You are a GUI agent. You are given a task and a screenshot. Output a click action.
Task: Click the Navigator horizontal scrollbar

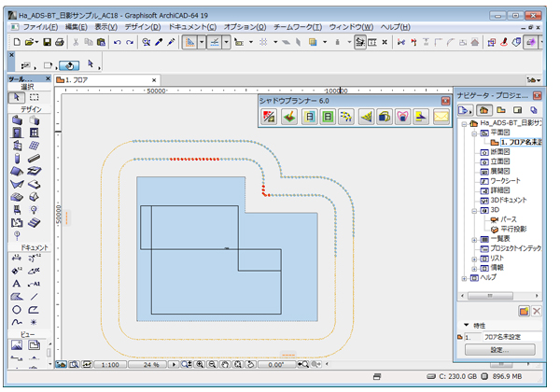[499, 296]
